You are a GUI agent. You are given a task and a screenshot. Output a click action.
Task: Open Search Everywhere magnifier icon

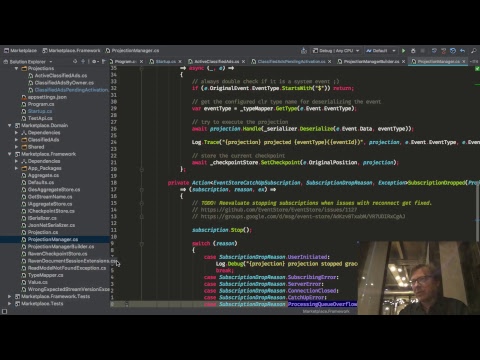coord(474,51)
